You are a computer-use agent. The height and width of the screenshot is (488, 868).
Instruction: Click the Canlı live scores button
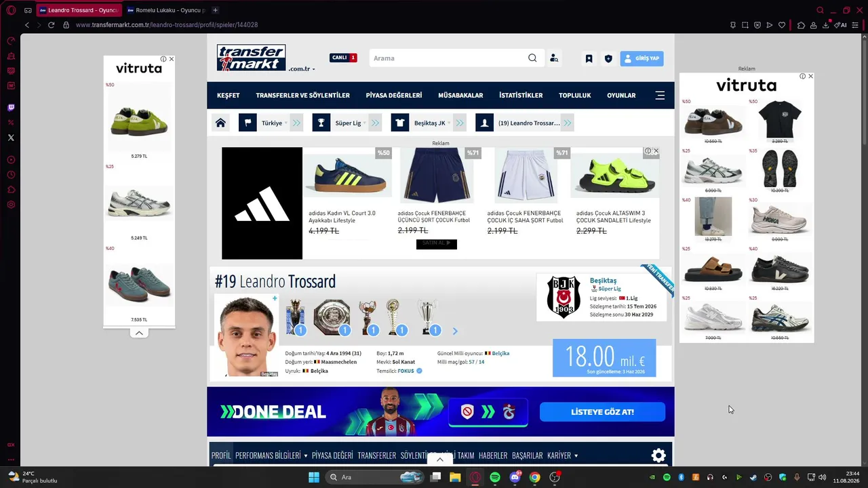(x=343, y=58)
